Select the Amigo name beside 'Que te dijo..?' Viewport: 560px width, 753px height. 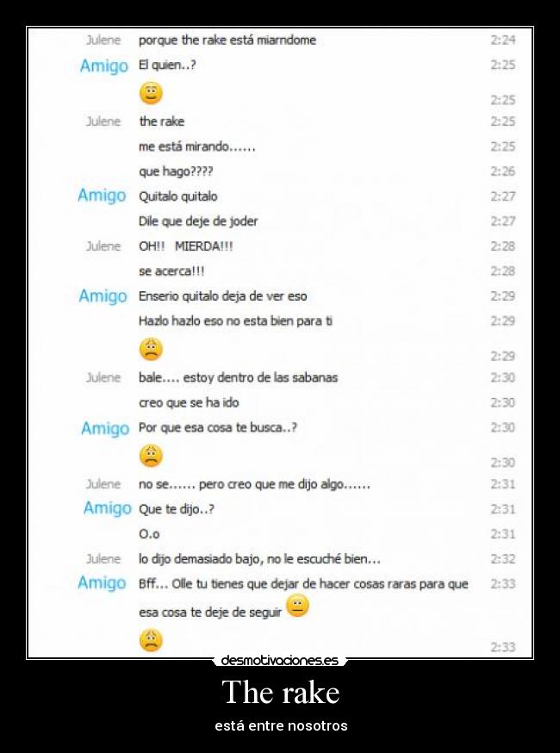(x=107, y=508)
